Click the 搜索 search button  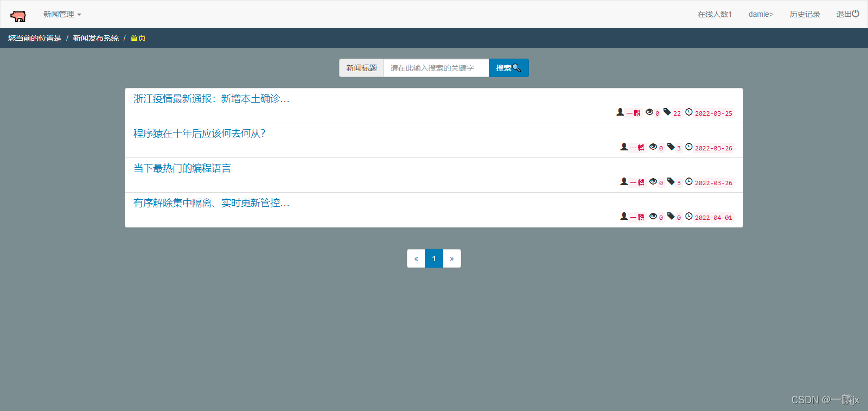508,68
